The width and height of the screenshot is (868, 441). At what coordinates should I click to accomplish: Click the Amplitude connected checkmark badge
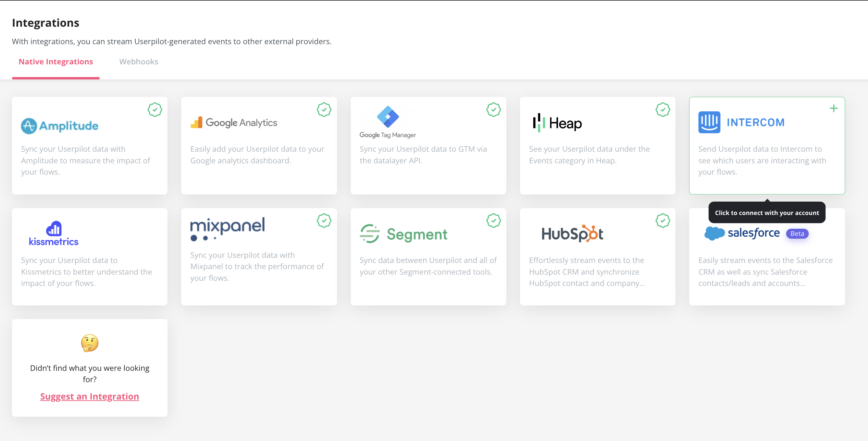click(x=155, y=110)
